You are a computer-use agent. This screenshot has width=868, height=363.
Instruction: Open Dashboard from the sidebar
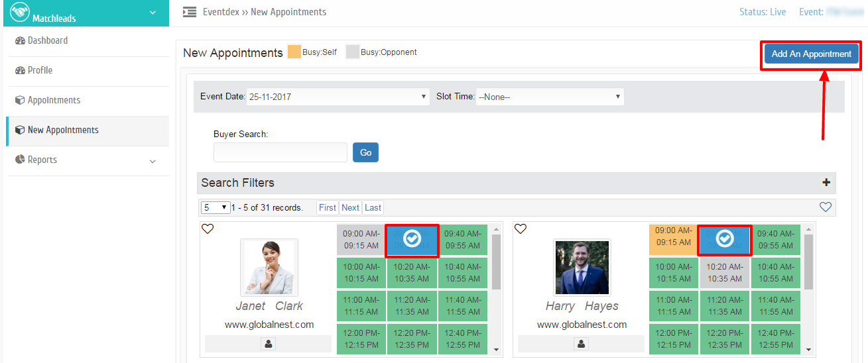(x=47, y=40)
